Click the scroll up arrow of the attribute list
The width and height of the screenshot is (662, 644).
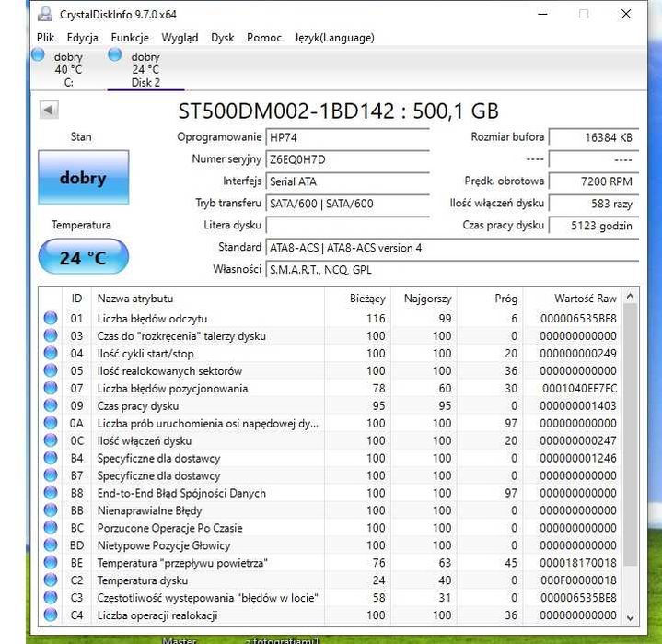631,297
